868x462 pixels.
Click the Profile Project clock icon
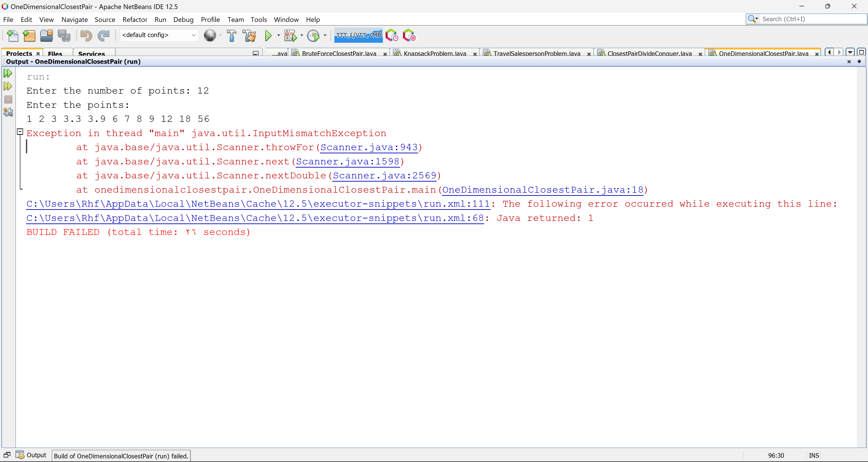[x=313, y=35]
